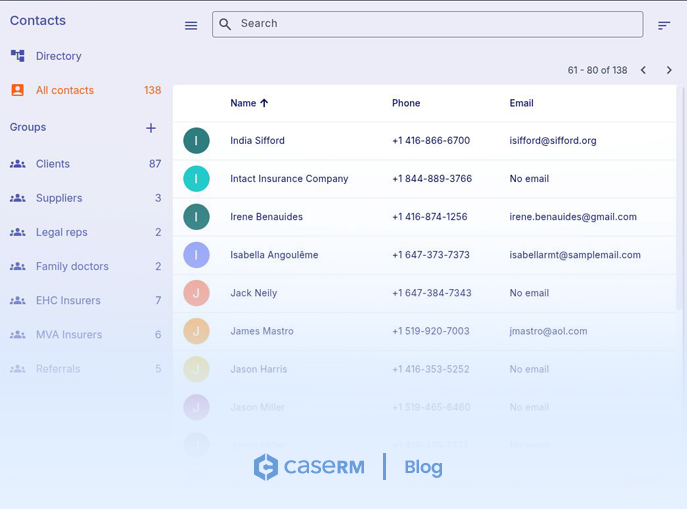Open James Mastro contact
The width and height of the screenshot is (687, 509).
tap(262, 331)
